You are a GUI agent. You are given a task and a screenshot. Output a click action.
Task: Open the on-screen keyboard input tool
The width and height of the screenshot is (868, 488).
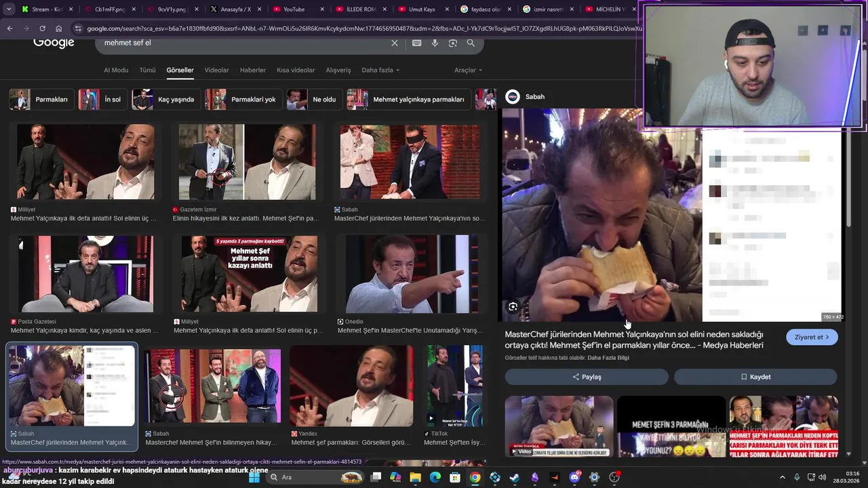[x=416, y=43]
